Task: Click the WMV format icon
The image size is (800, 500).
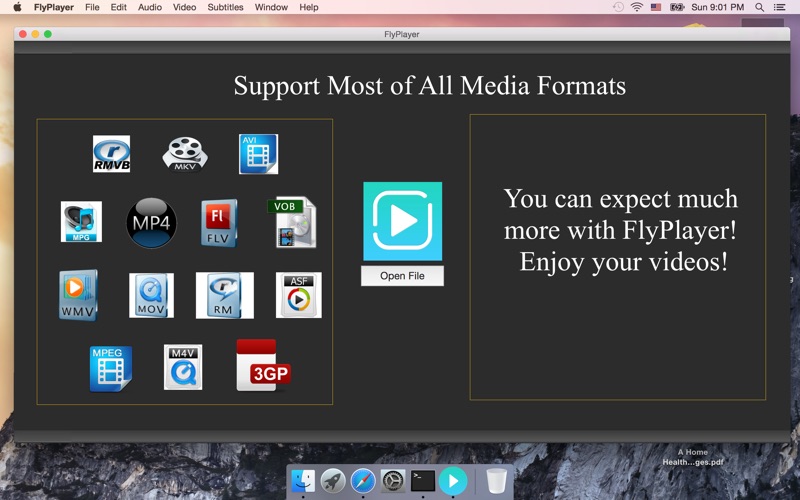Action: [78, 295]
